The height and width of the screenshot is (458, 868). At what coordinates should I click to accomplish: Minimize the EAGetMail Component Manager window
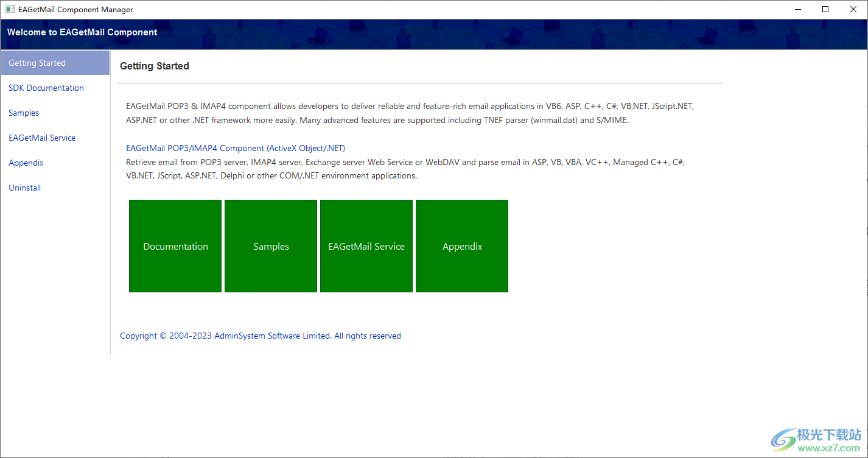point(797,9)
